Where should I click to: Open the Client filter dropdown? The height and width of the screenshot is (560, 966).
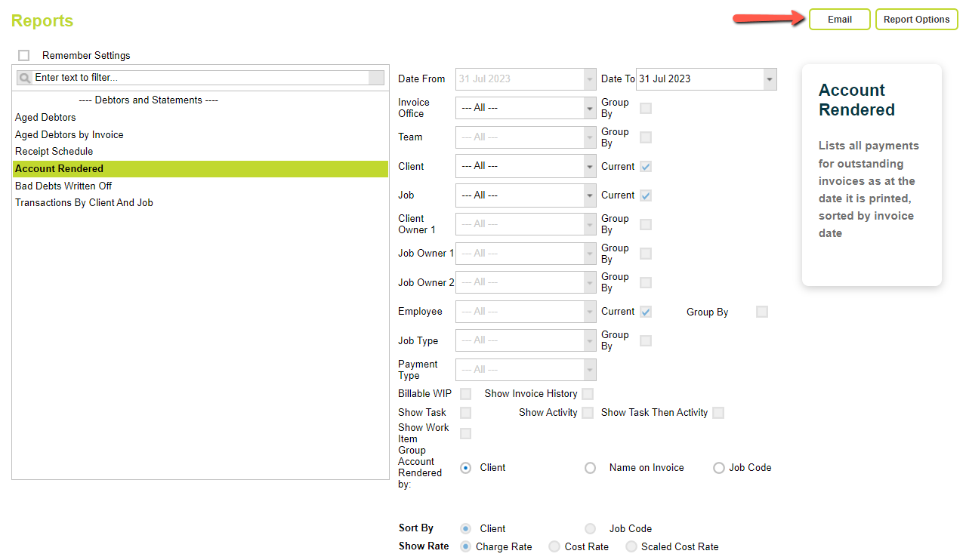(590, 166)
